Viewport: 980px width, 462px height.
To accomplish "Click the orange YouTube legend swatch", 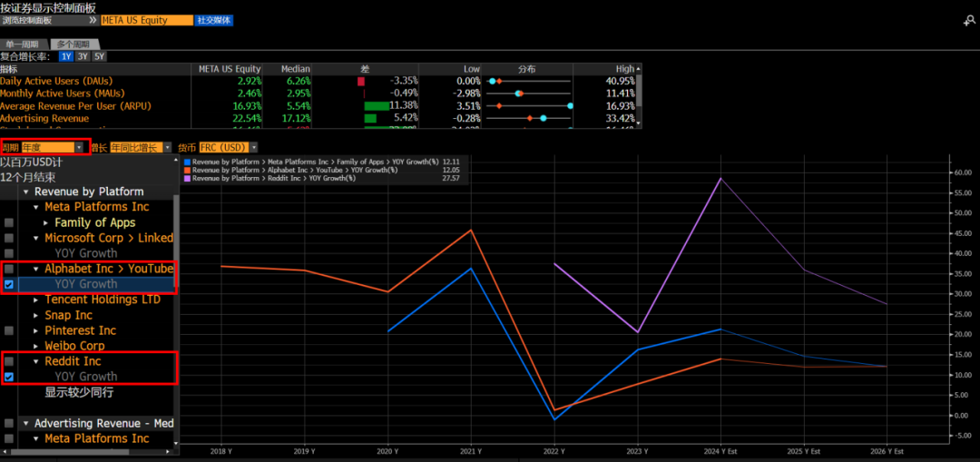I will pos(188,170).
